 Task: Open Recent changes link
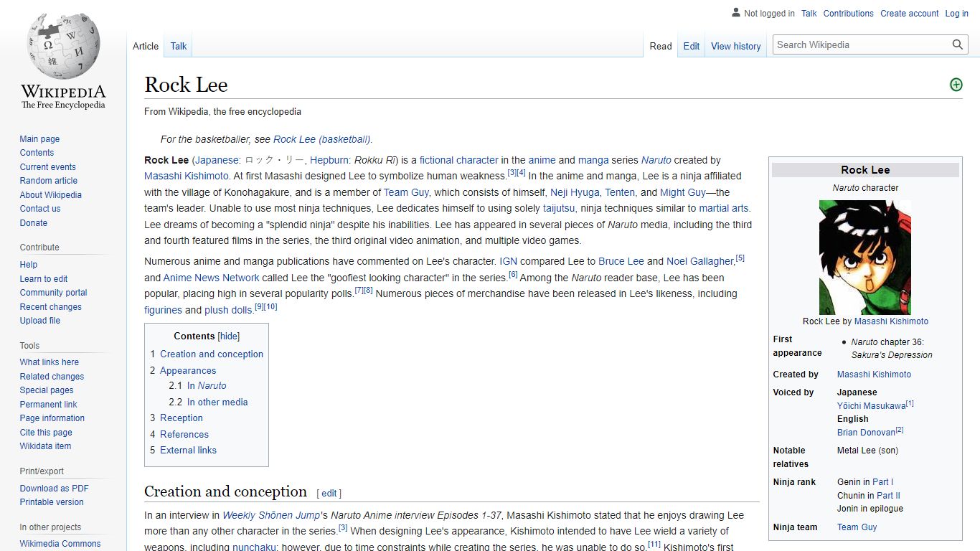pyautogui.click(x=50, y=307)
